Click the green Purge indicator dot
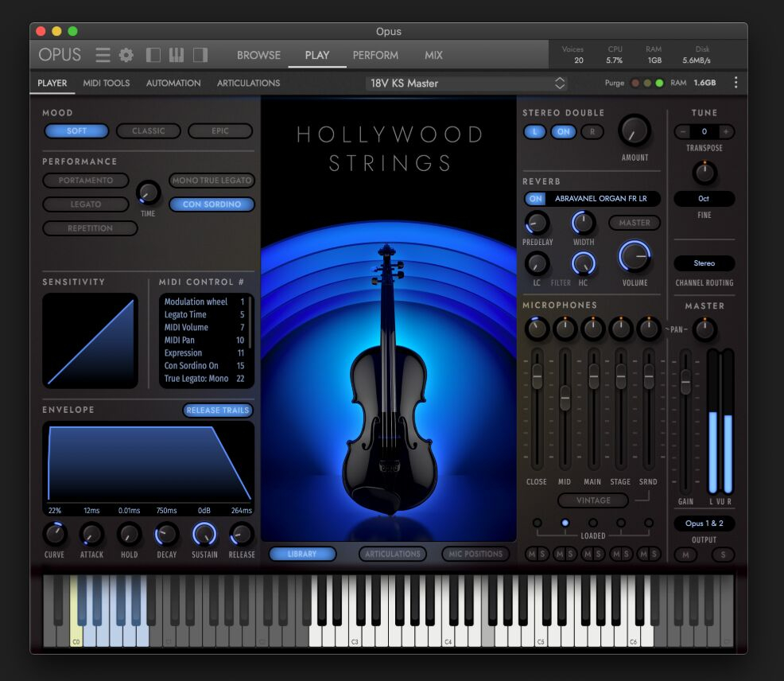Image resolution: width=784 pixels, height=681 pixels. (x=659, y=83)
